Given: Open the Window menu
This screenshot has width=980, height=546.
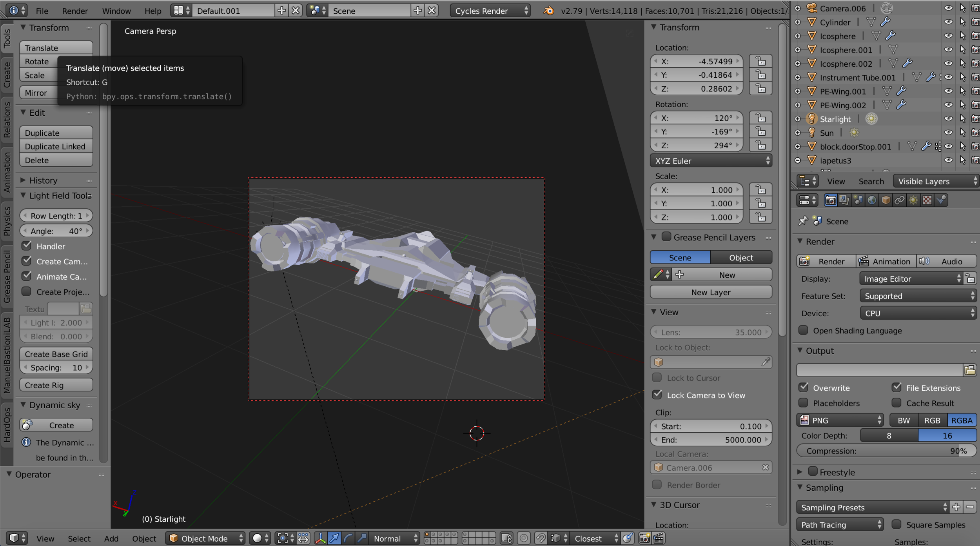Looking at the screenshot, I should pyautogui.click(x=116, y=11).
